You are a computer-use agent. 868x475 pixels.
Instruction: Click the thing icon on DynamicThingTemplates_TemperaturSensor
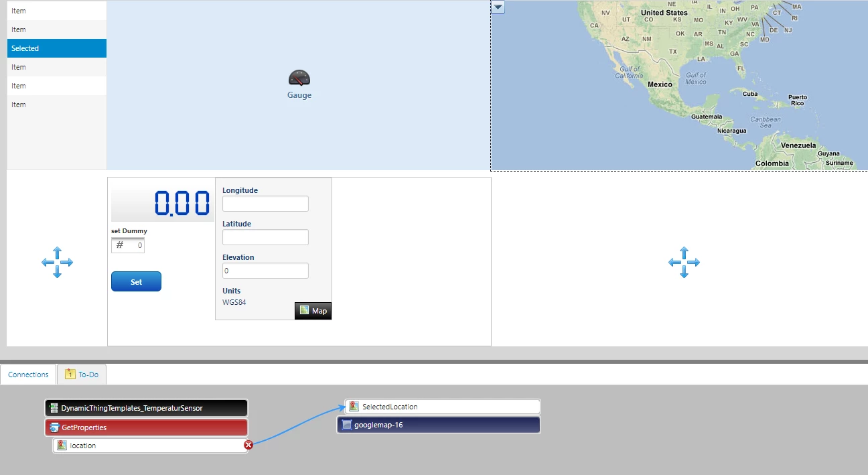(54, 407)
